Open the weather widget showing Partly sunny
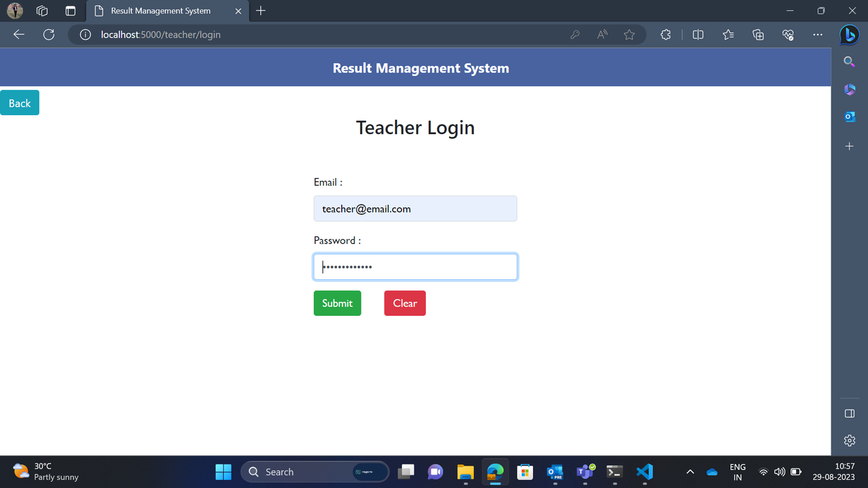The width and height of the screenshot is (868, 488). pyautogui.click(x=41, y=471)
